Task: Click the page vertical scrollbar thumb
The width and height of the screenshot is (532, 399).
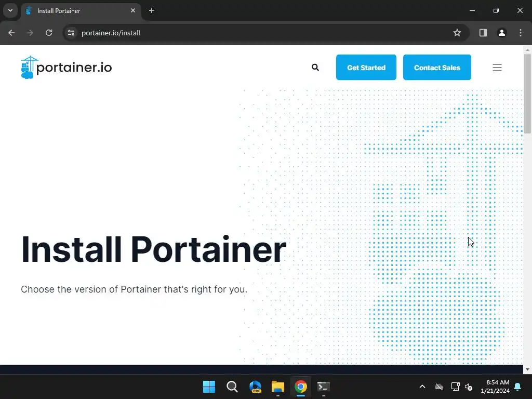Action: 527,94
